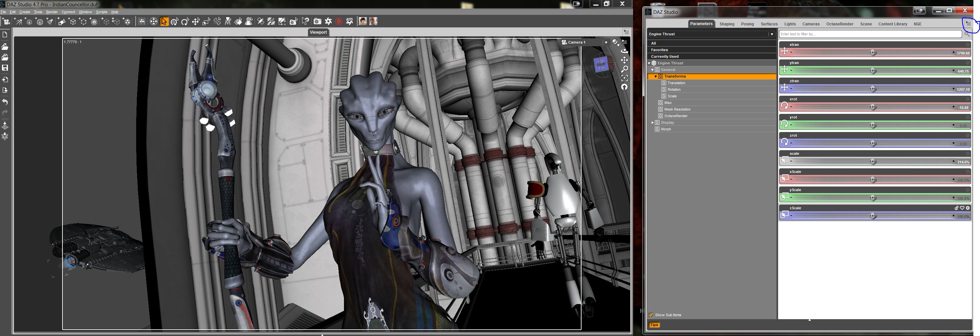Image resolution: width=980 pixels, height=336 pixels.
Task: Expand the Display property group
Action: tap(653, 123)
